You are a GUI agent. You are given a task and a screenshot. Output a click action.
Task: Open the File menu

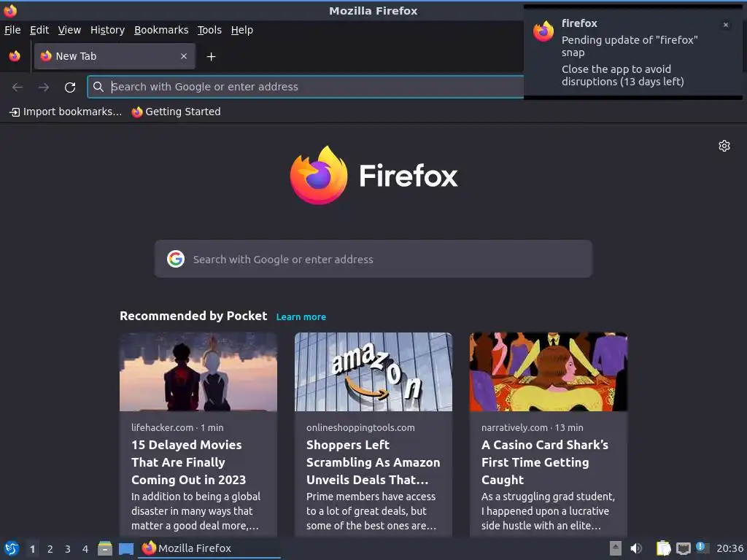[x=12, y=30]
